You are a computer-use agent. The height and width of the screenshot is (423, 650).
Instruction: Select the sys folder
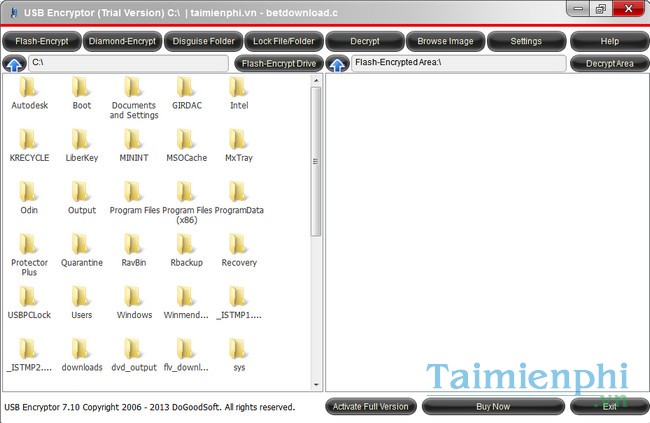pos(239,355)
